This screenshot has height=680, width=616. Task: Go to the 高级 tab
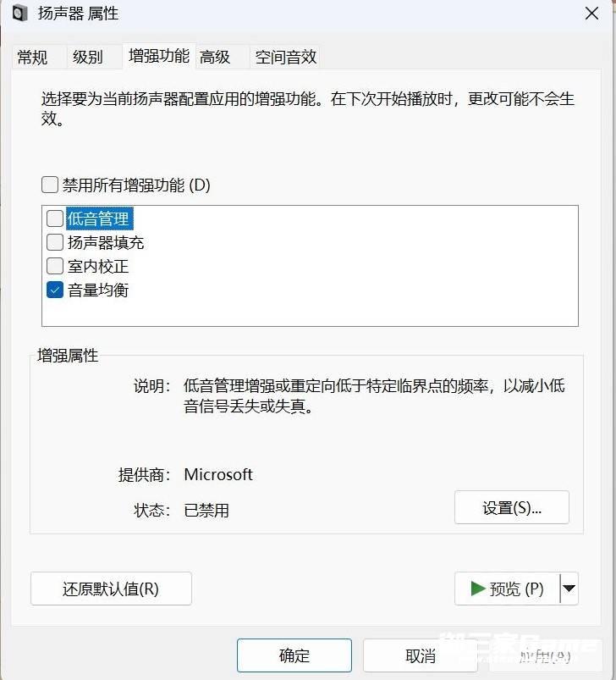click(215, 58)
